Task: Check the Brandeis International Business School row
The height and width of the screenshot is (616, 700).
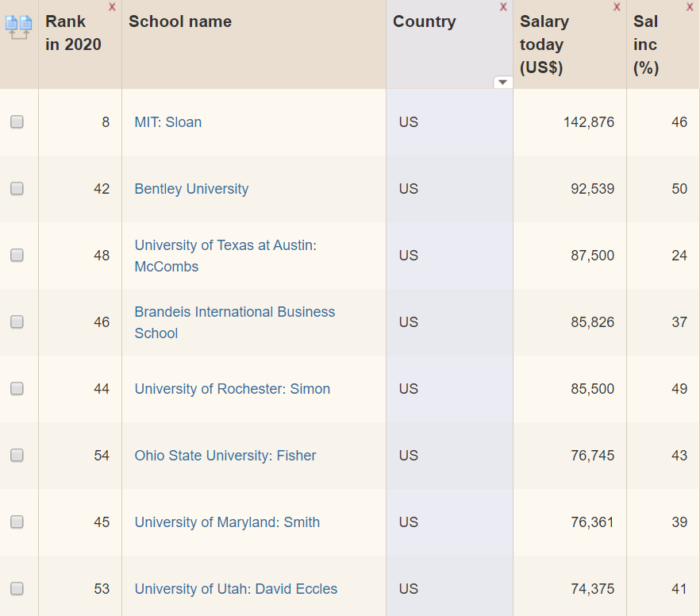Action: coord(17,321)
